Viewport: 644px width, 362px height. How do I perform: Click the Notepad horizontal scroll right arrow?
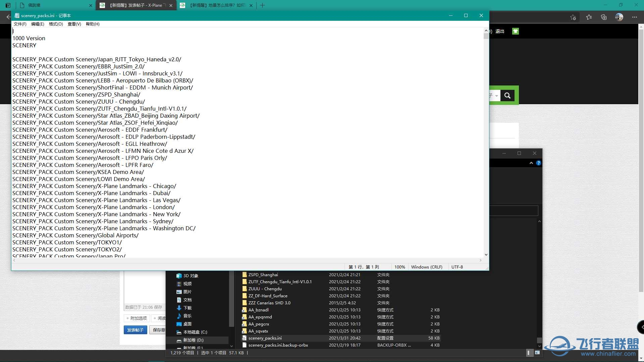480,260
